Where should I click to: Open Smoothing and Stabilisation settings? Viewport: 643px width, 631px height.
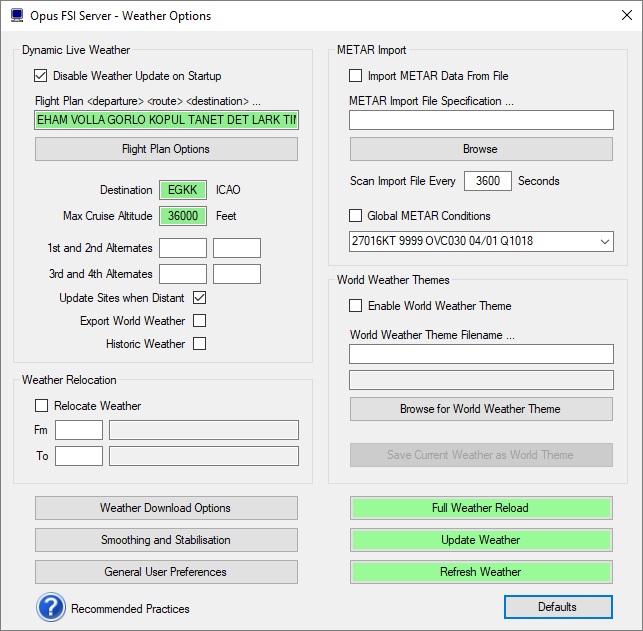(x=166, y=540)
